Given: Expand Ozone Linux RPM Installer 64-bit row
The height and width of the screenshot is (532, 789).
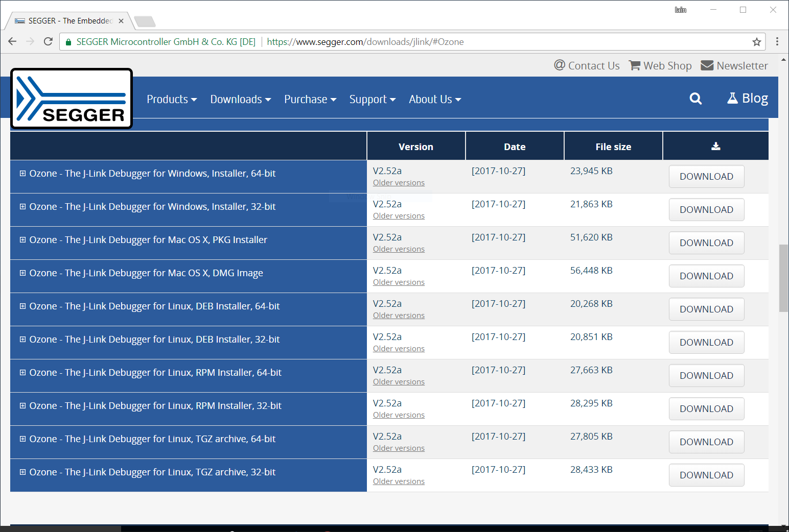Looking at the screenshot, I should coord(22,373).
